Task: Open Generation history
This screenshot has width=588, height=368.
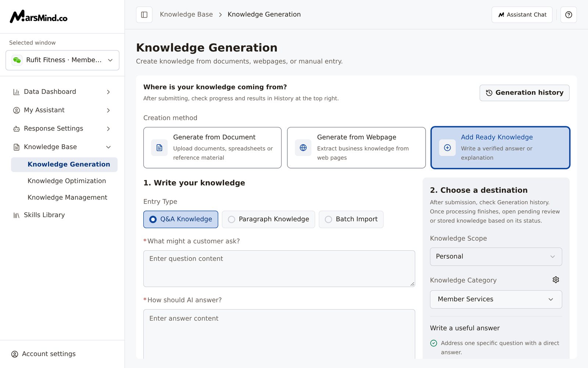Action: pos(524,93)
